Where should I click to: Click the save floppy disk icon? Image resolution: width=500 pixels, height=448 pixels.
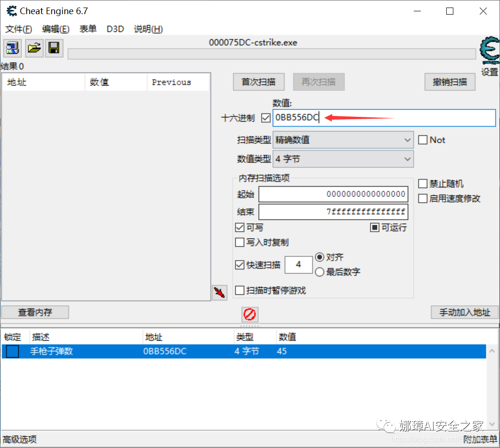[54, 48]
